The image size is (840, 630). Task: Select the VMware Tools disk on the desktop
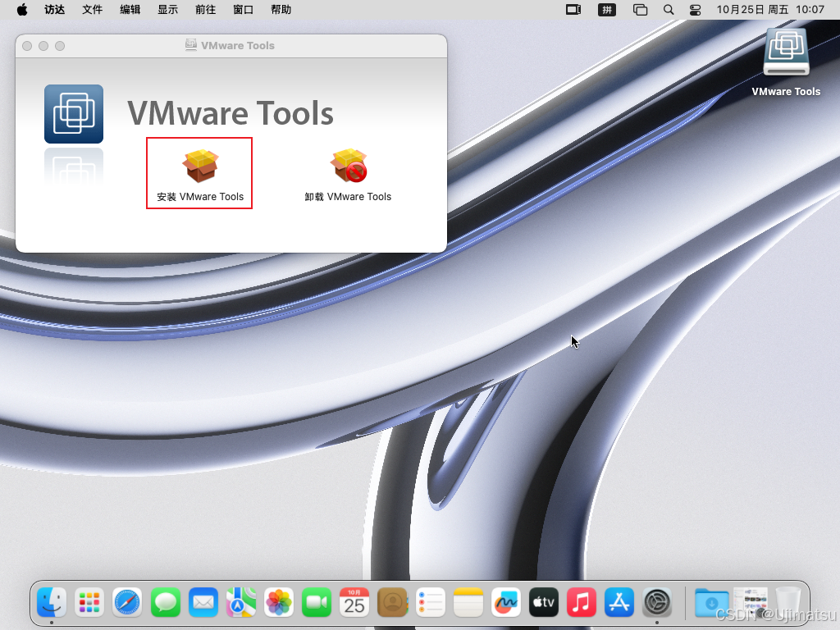click(786, 62)
